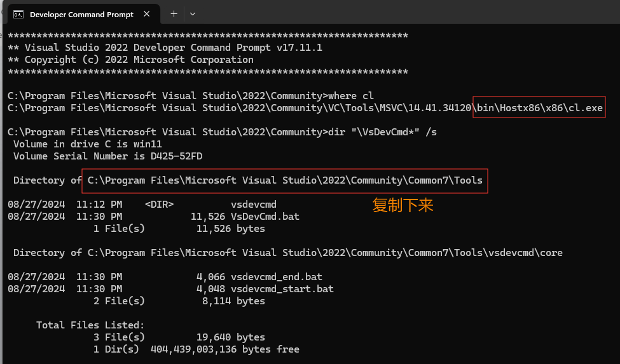620x364 pixels.
Task: Click the terminal icon in the tab
Action: pyautogui.click(x=19, y=14)
